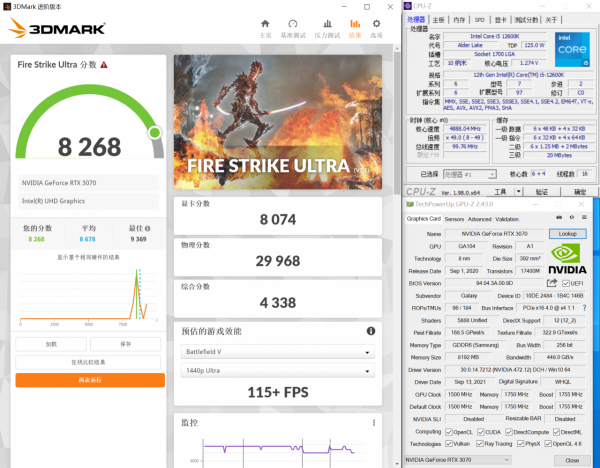Open the 3DMark Home (主页) page
The height and width of the screenshot is (468, 600).
coord(265,29)
